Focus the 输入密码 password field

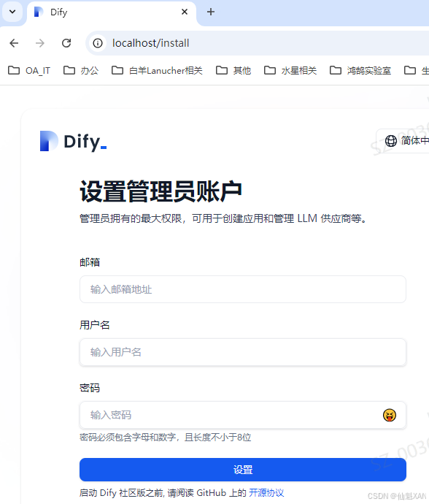point(243,415)
